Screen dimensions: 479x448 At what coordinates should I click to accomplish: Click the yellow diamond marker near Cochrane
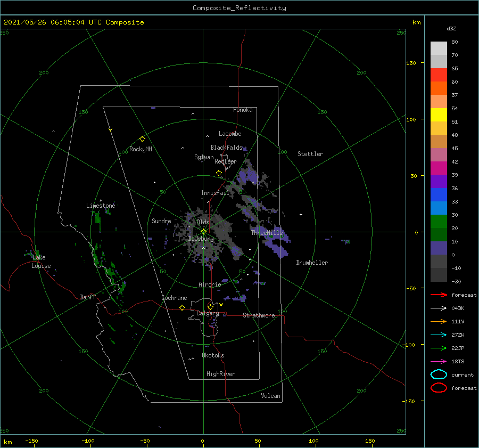pos(182,307)
